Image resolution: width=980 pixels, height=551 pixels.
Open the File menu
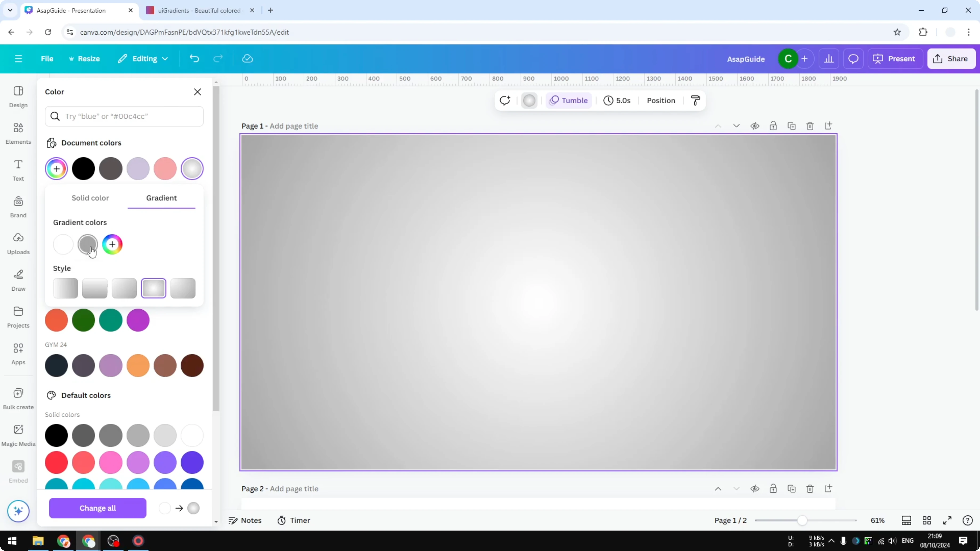point(47,59)
